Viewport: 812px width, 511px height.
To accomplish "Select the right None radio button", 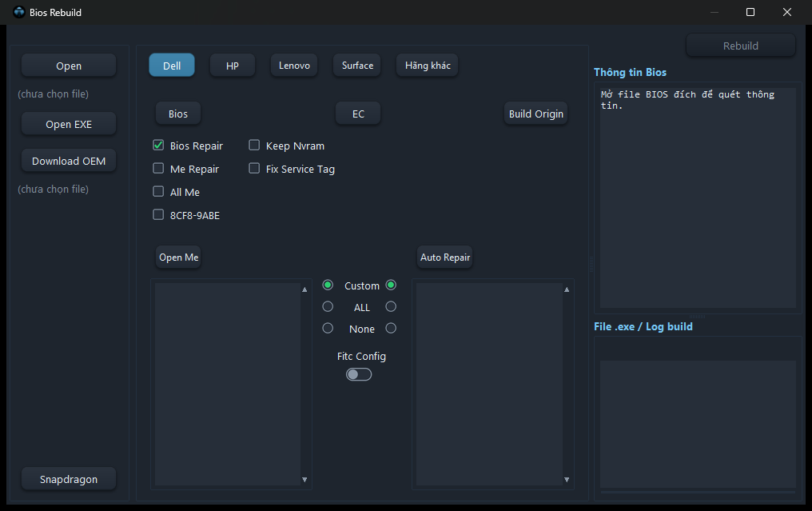I will click(x=391, y=328).
